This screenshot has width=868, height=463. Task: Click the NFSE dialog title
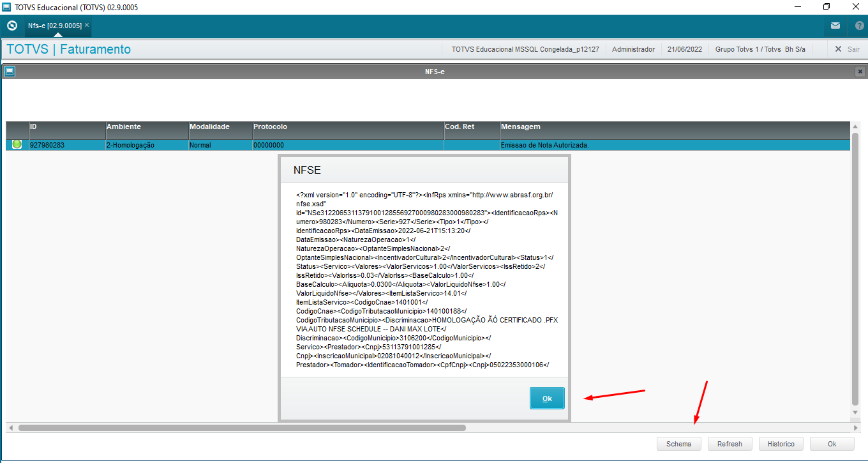(x=307, y=170)
